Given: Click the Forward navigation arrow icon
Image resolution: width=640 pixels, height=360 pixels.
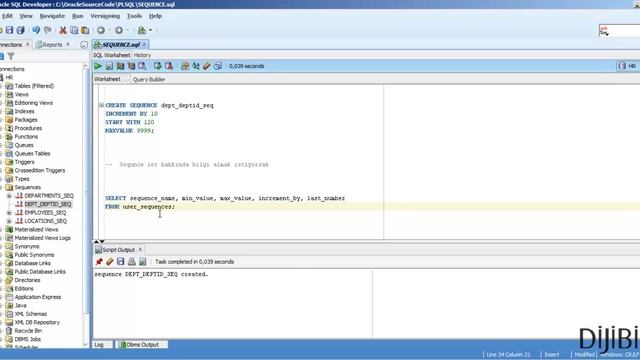Looking at the screenshot, I should [x=119, y=30].
